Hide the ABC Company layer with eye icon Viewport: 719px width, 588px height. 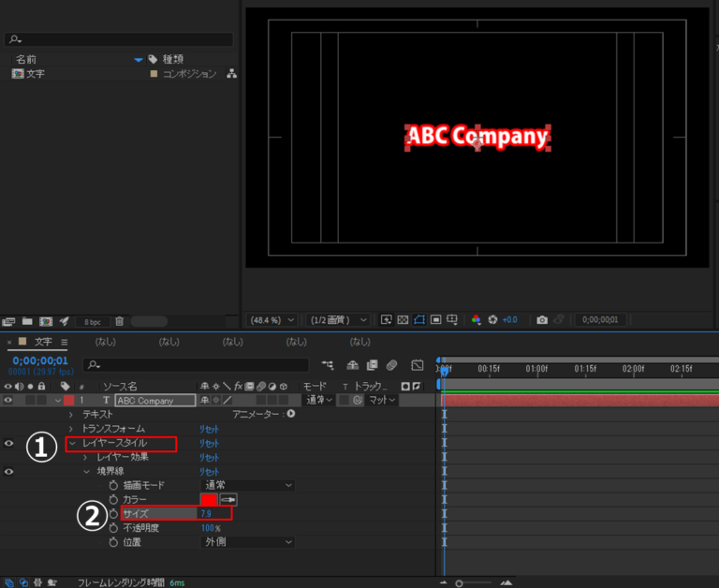(x=8, y=401)
